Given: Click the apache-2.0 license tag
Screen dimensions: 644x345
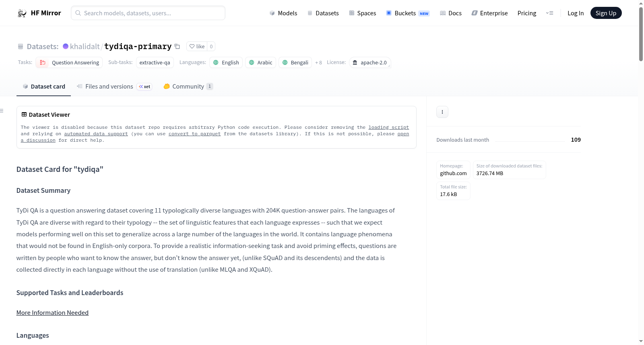Looking at the screenshot, I should 370,62.
